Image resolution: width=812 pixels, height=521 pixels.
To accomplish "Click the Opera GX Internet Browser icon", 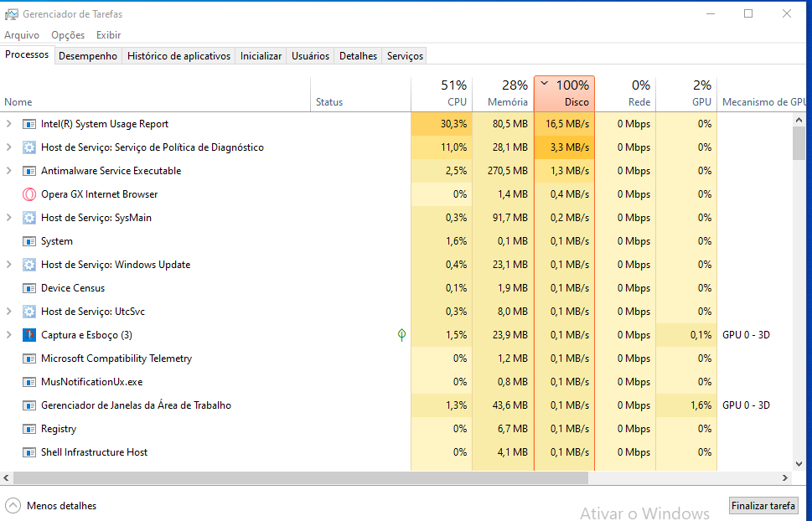I will pos(29,194).
